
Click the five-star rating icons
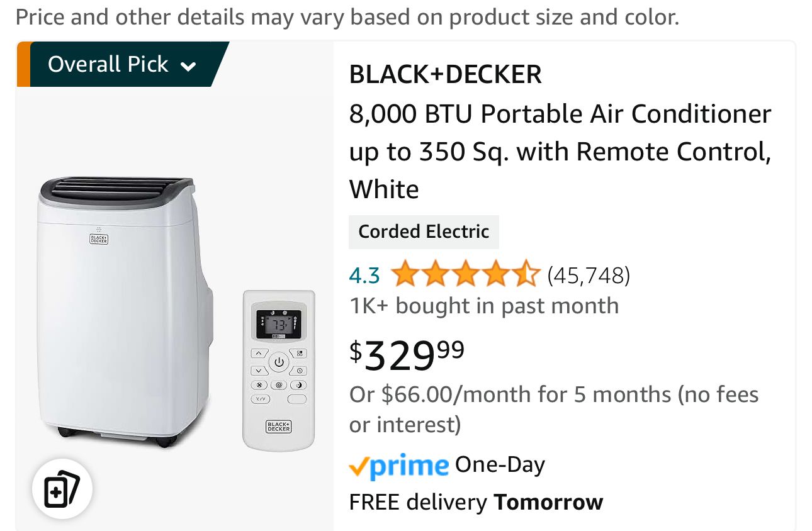click(x=465, y=275)
